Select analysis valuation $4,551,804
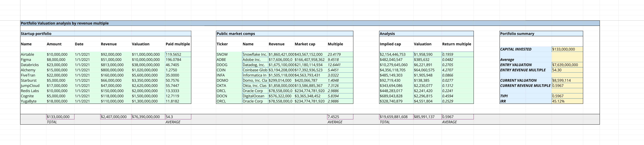644x145 pixels. [x=427, y=101]
